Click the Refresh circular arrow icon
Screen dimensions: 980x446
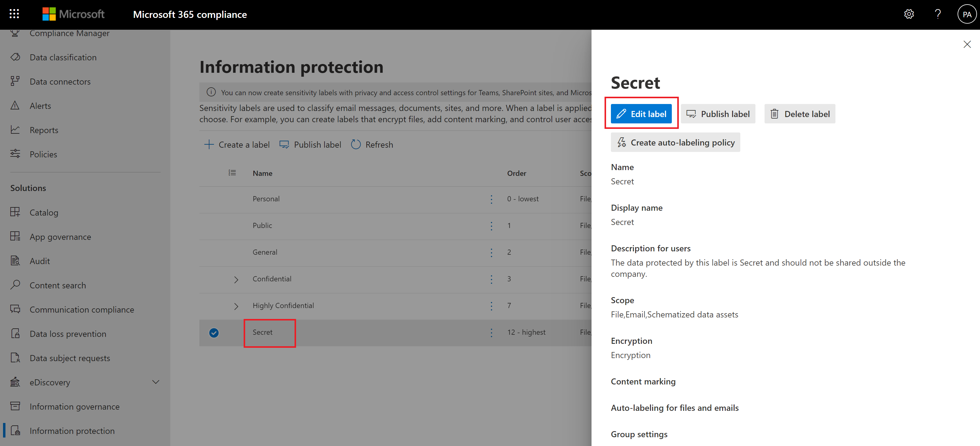[x=356, y=145]
